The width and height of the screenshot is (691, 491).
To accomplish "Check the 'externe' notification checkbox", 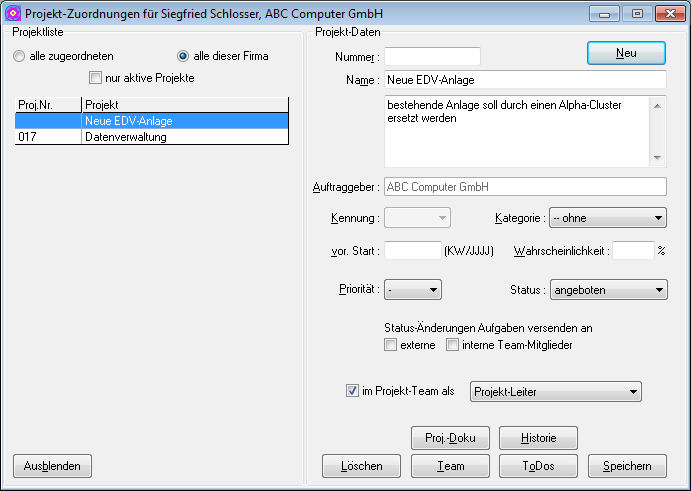I will click(x=391, y=346).
